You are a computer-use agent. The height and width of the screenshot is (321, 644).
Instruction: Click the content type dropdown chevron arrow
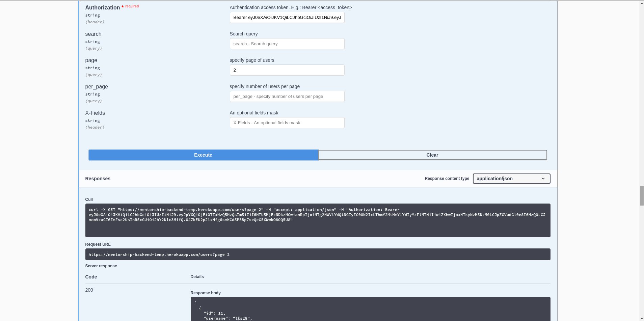tap(542, 179)
